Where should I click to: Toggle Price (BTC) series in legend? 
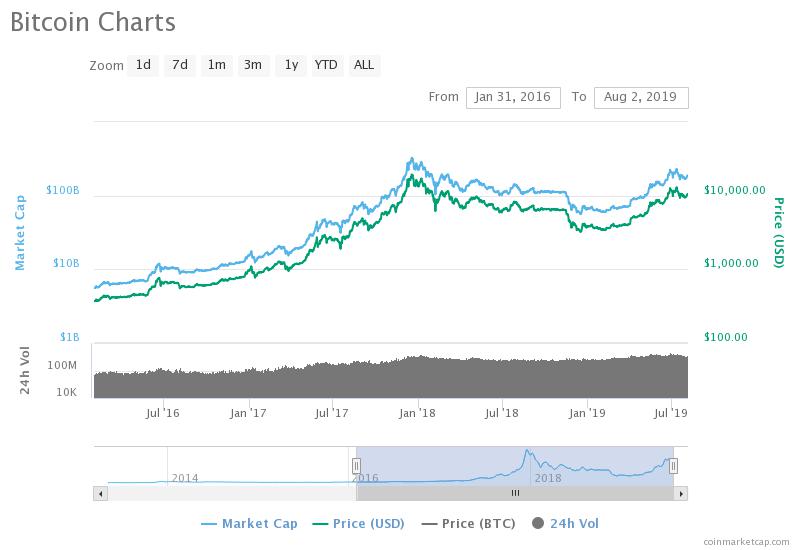coord(468,523)
